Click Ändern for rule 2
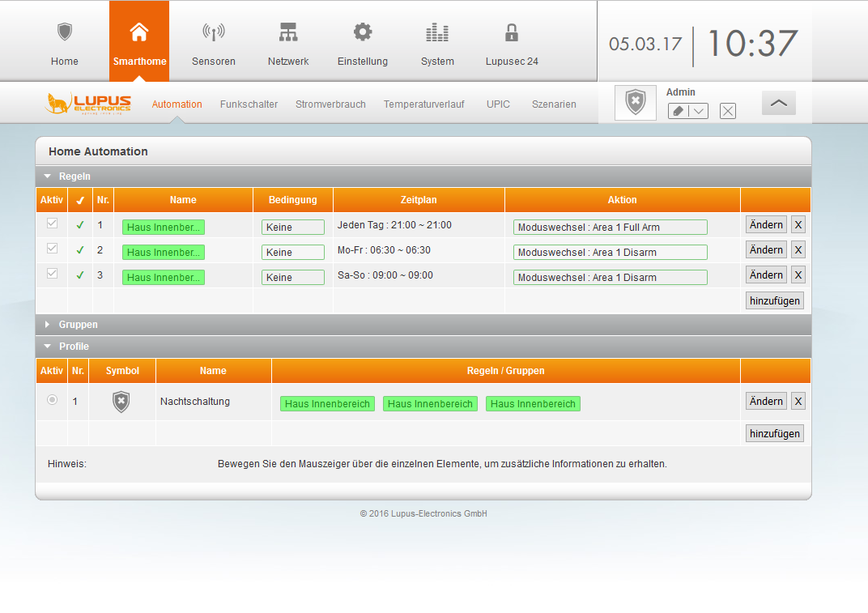 click(x=766, y=249)
